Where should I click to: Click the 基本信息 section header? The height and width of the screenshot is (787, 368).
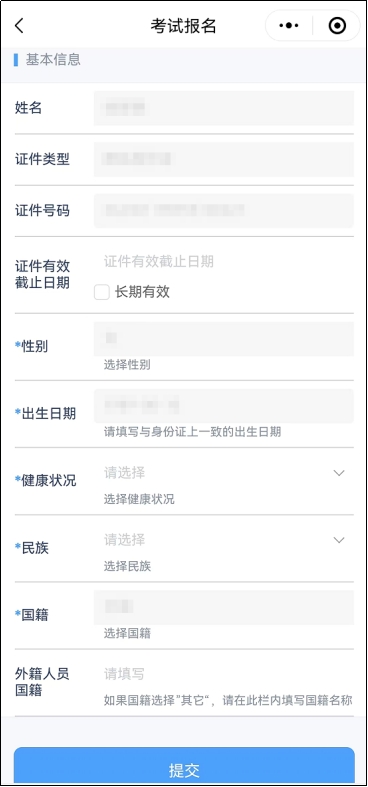[x=53, y=60]
